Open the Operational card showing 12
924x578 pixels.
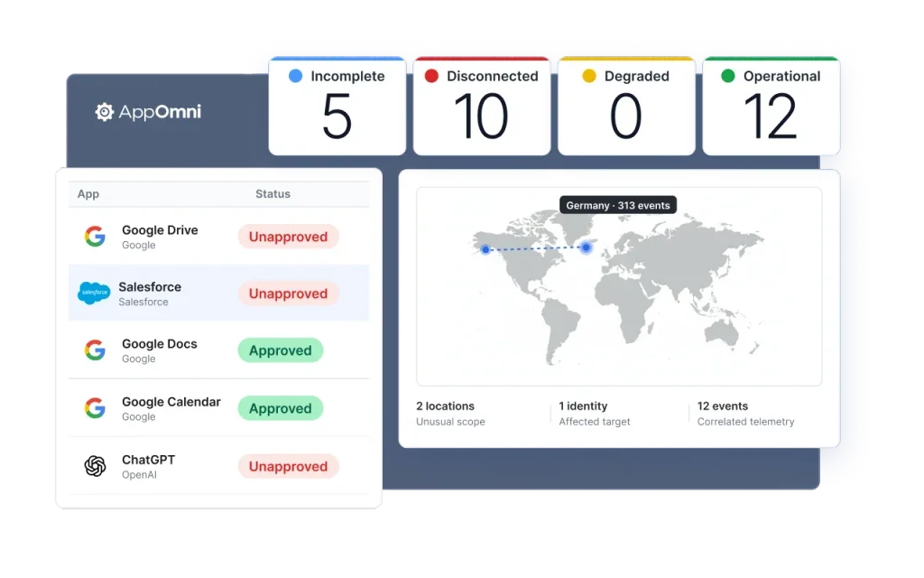[x=772, y=107]
